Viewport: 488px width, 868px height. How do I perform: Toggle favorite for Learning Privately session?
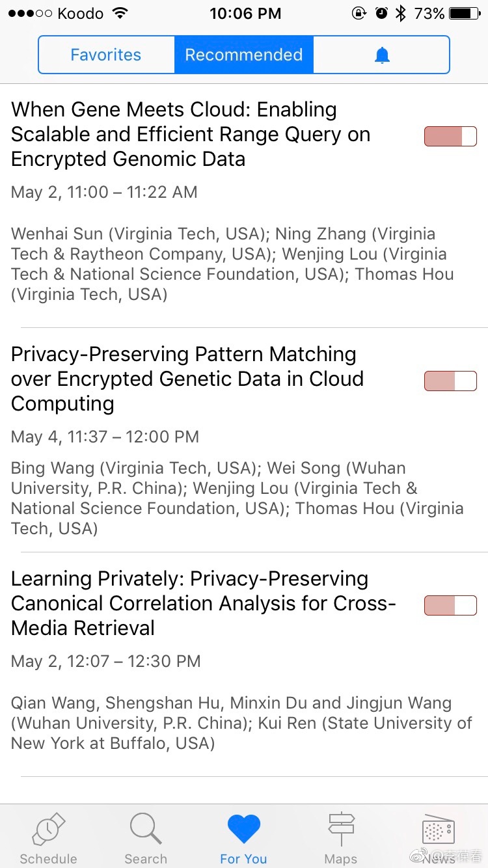pos(450,605)
